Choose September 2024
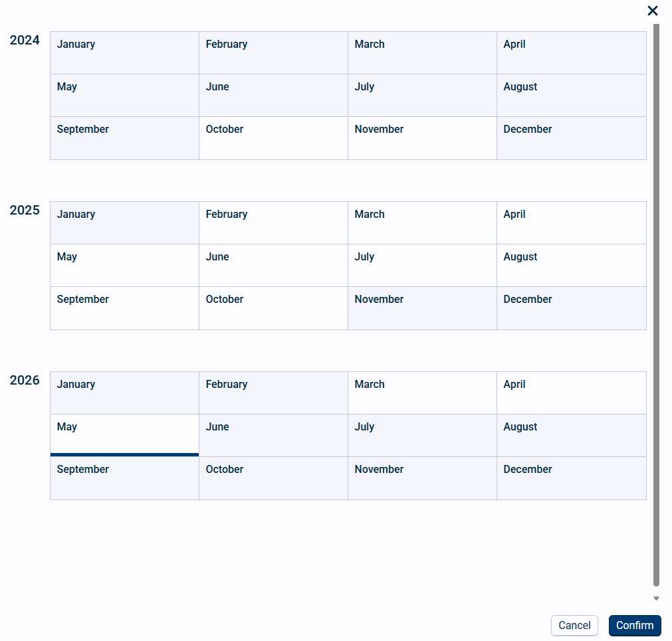The width and height of the screenshot is (672, 641). click(125, 138)
